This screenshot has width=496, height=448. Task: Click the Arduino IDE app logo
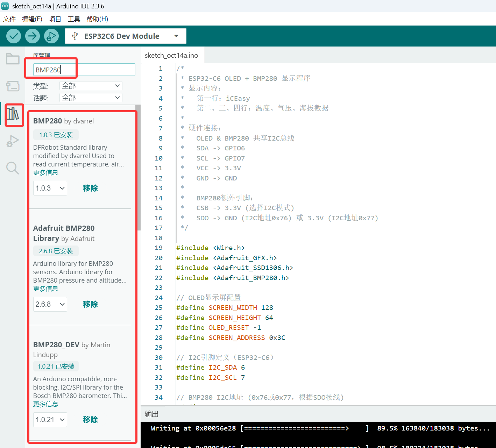click(5, 6)
